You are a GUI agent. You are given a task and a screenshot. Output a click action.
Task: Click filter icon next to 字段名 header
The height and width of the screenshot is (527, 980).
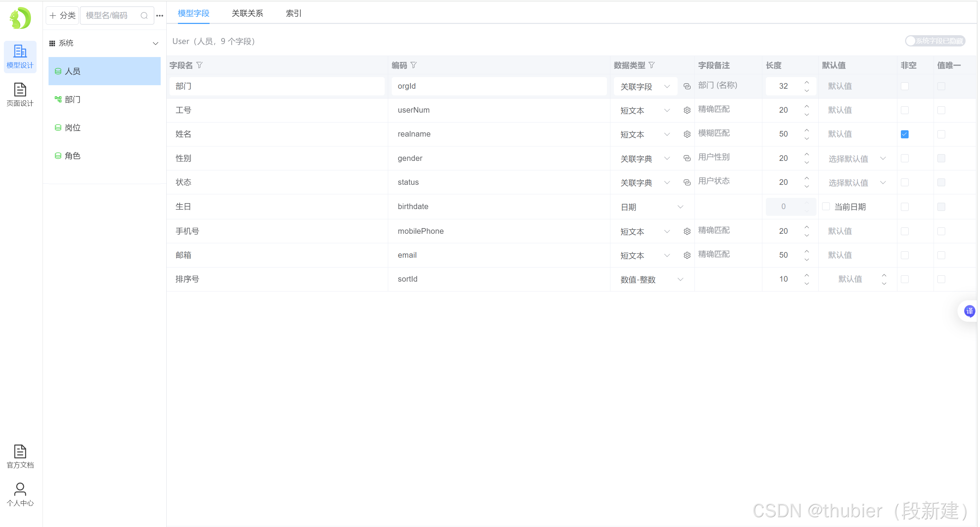(199, 65)
